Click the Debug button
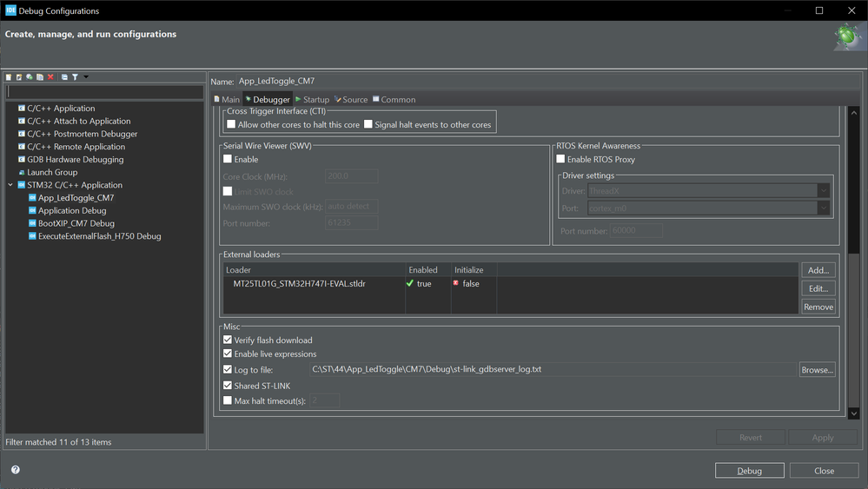 (x=750, y=470)
